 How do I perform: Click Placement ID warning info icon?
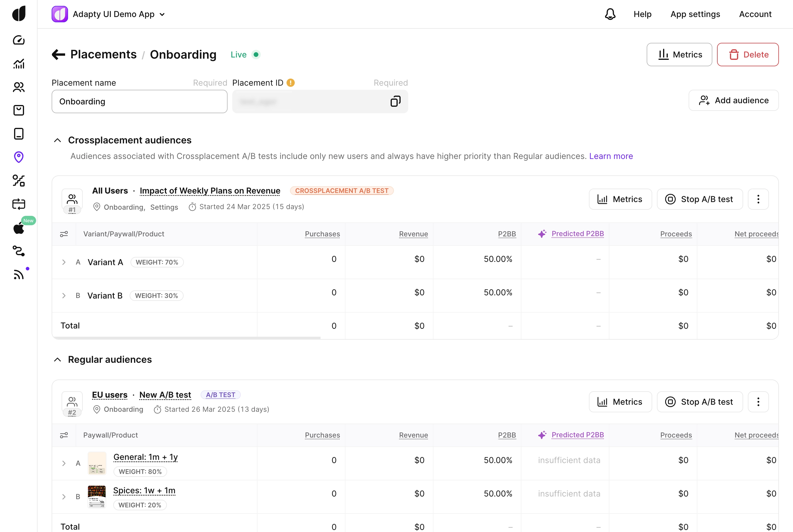tap(291, 83)
